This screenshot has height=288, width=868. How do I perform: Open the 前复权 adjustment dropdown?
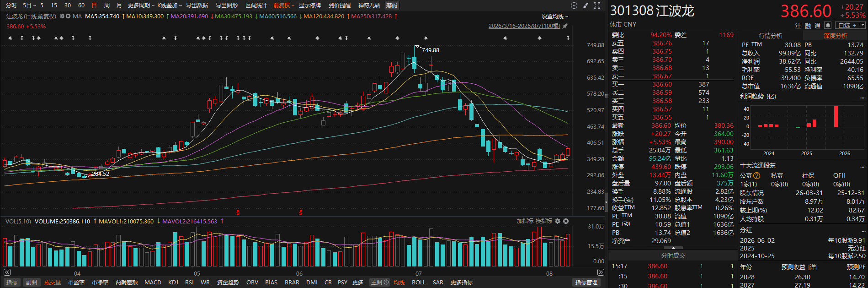tap(284, 5)
